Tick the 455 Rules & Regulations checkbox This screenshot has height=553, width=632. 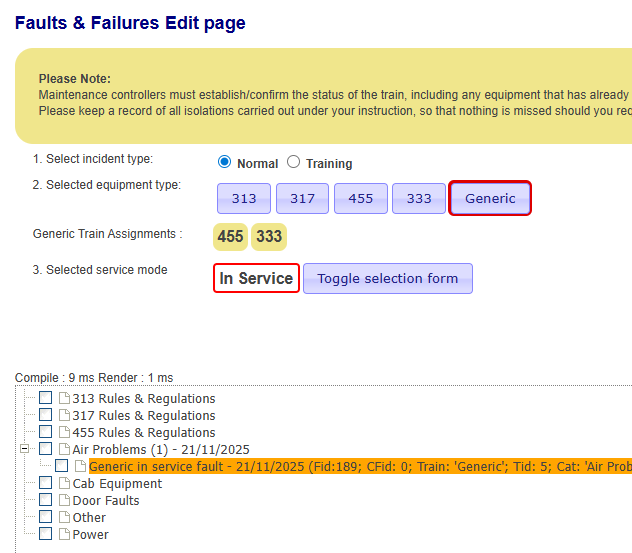[x=45, y=433]
